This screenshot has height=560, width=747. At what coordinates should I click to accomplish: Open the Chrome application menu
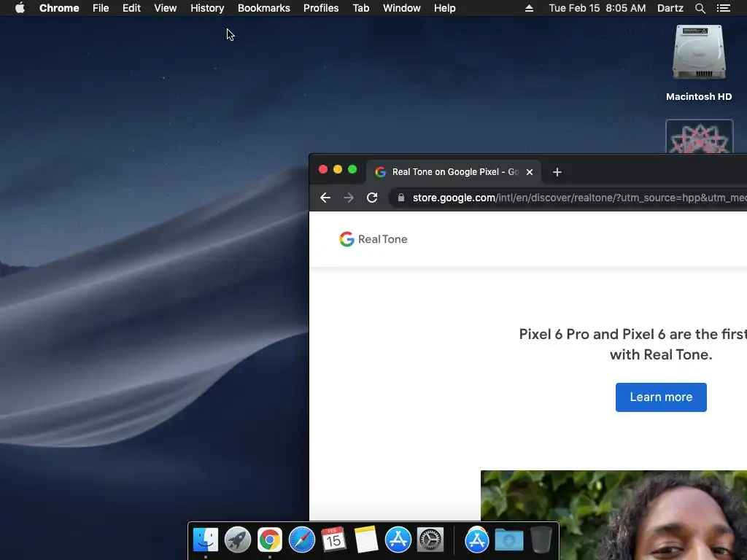(x=59, y=8)
